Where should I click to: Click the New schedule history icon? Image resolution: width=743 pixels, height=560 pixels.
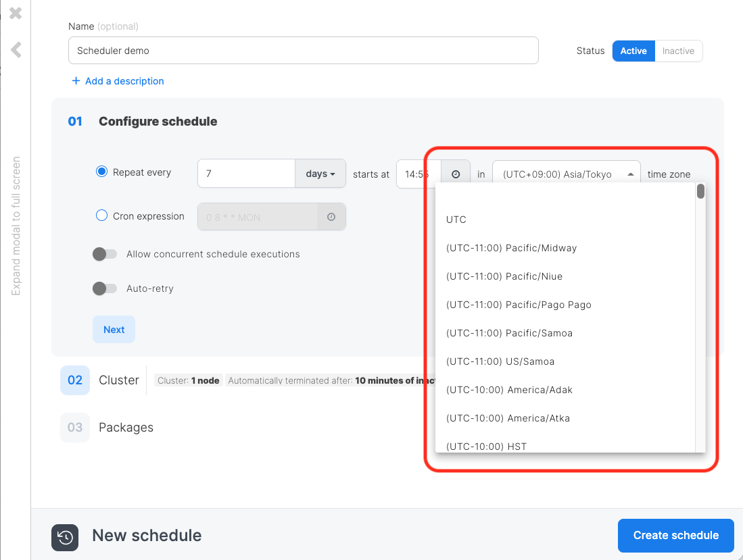point(65,538)
